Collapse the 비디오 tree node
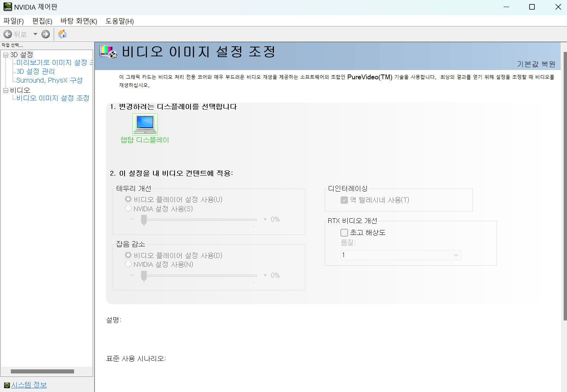 click(6, 90)
